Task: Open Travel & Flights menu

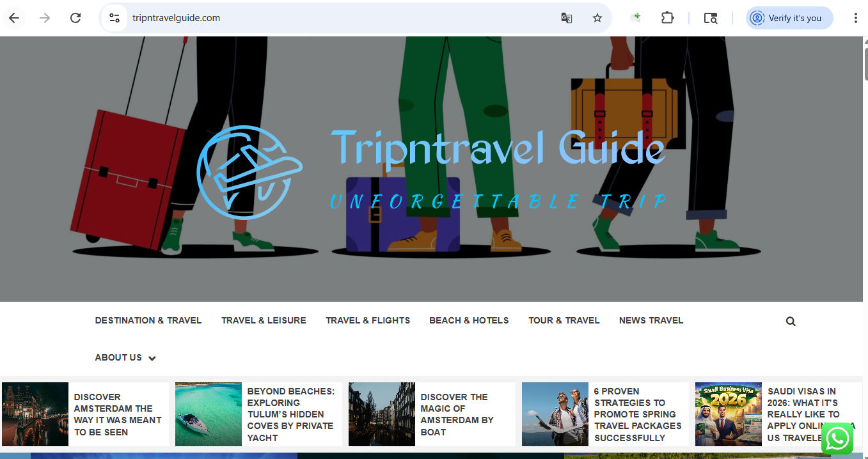Action: tap(368, 320)
